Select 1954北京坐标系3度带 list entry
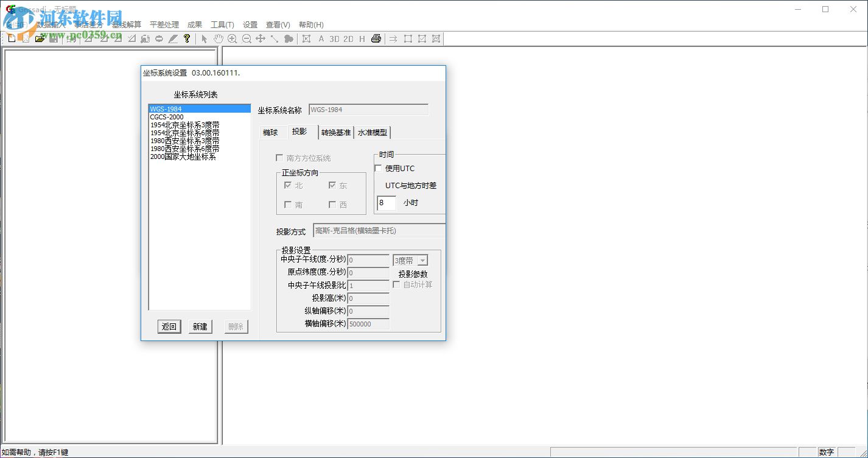 (200, 125)
